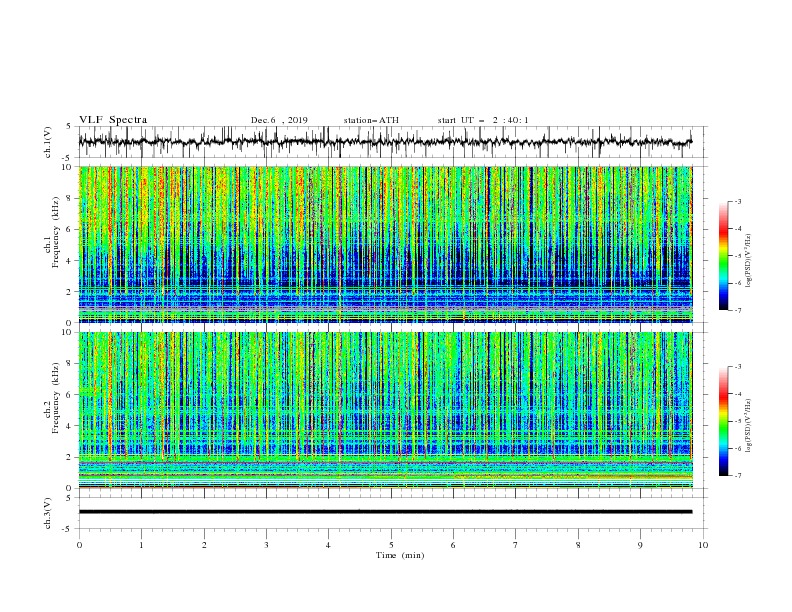
Task: Click time axis tick label "4"
Action: (x=329, y=545)
